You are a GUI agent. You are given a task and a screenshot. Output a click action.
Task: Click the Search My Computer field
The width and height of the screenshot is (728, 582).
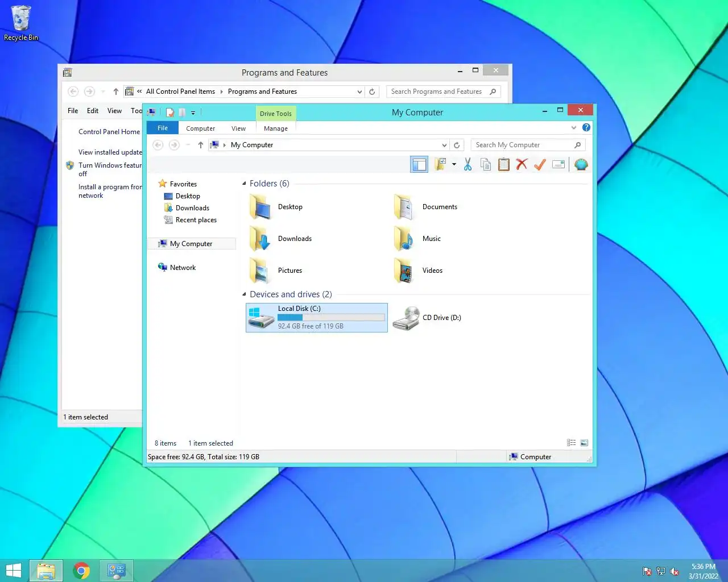click(x=527, y=145)
